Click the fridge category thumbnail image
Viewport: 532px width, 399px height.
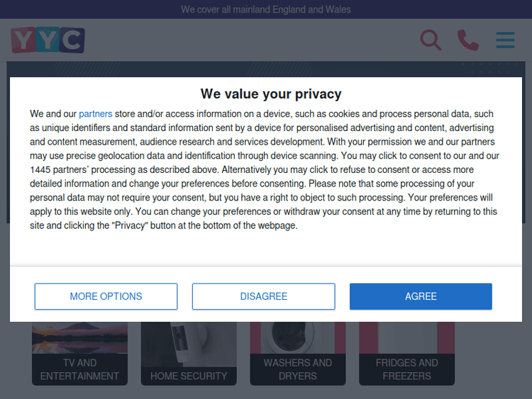click(407, 337)
